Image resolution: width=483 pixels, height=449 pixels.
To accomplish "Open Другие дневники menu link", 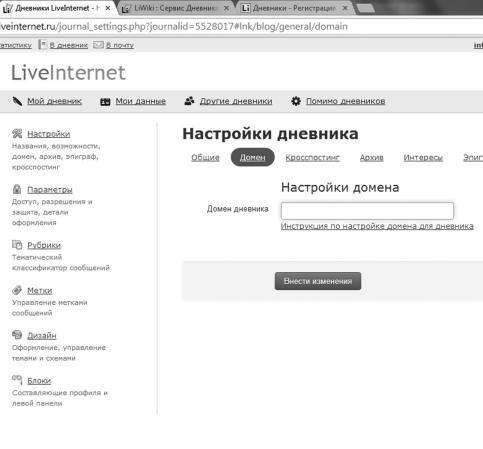I will click(x=236, y=101).
